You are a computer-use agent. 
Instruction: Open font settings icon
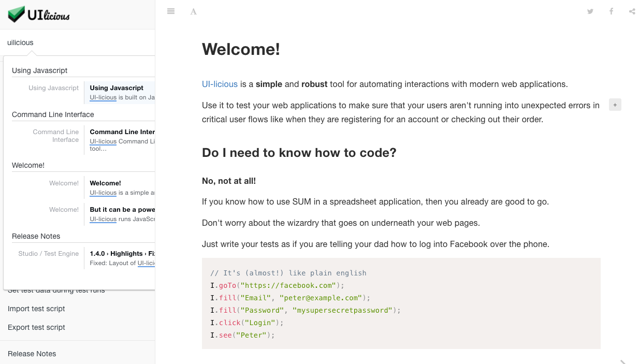[193, 11]
